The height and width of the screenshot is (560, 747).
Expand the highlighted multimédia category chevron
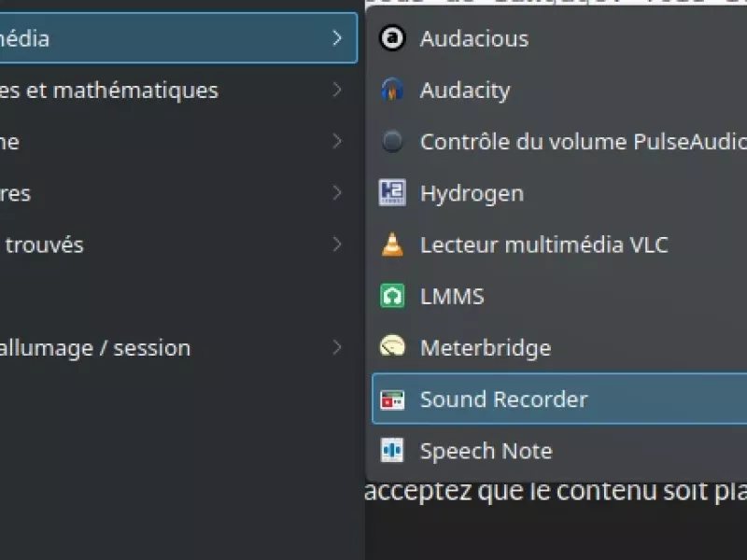click(337, 38)
